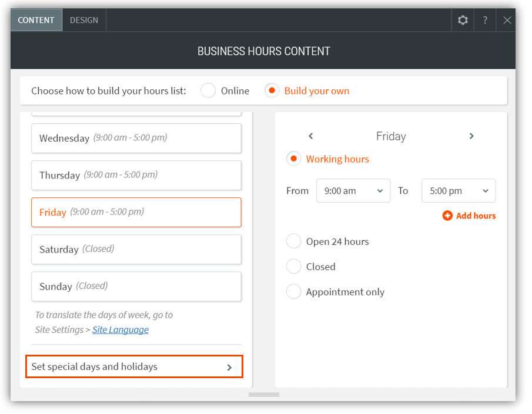The width and height of the screenshot is (532, 414).
Task: Go to previous day using left arrow
Action: tap(311, 136)
